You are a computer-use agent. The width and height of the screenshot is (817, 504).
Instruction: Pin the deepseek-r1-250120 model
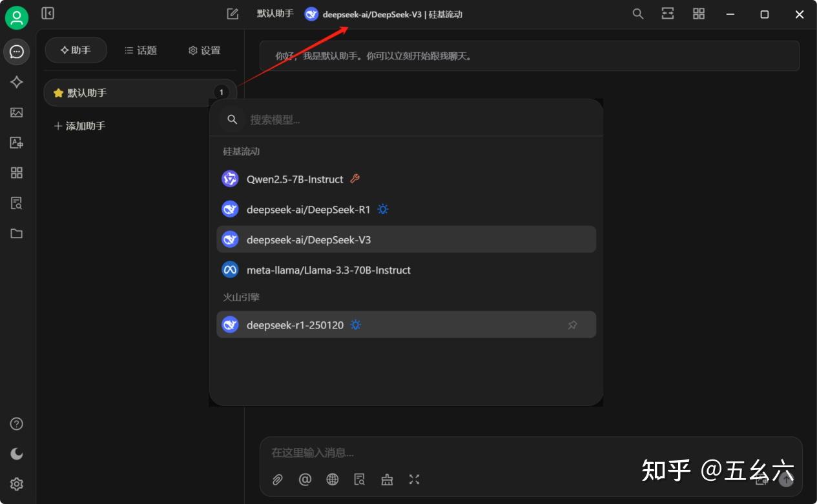click(572, 325)
